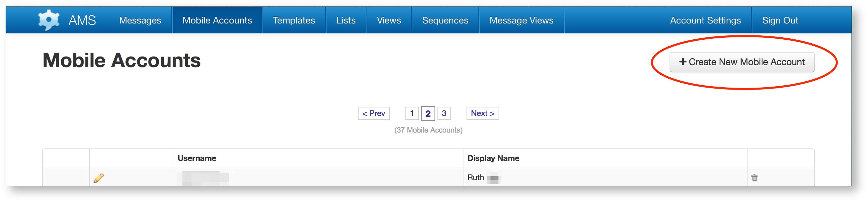The height and width of the screenshot is (202, 868).
Task: Jump to page 1
Action: 412,113
